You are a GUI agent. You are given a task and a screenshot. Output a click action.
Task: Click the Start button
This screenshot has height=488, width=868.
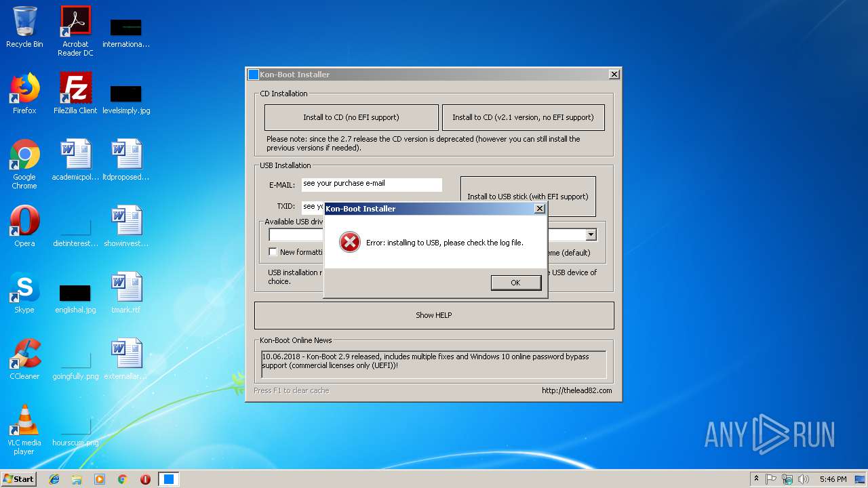pyautogui.click(x=18, y=479)
